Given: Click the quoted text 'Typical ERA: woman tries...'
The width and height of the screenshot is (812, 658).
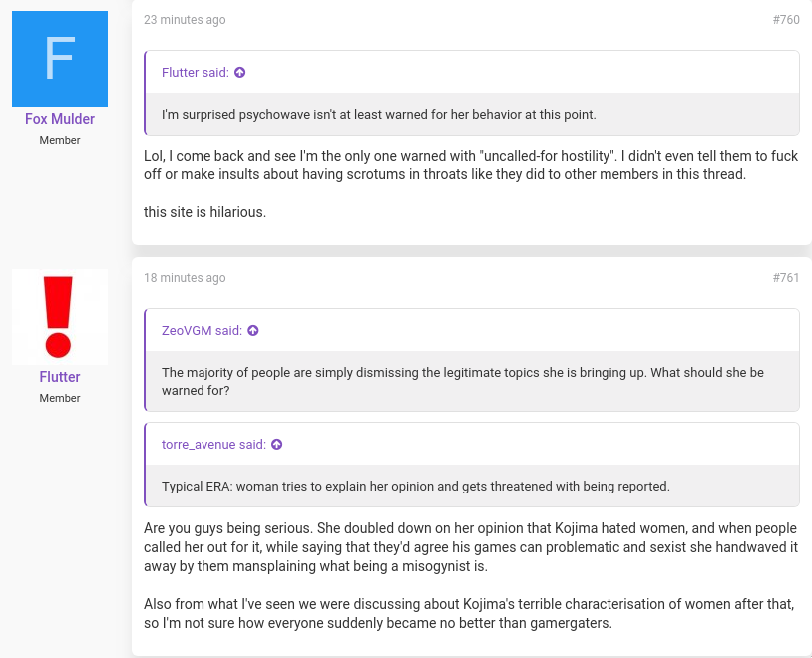Looking at the screenshot, I should click(x=416, y=487).
